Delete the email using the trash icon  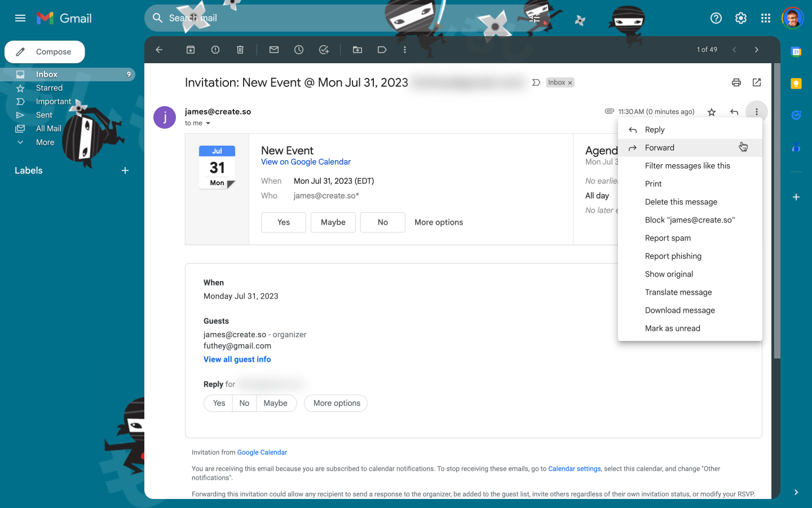click(240, 50)
